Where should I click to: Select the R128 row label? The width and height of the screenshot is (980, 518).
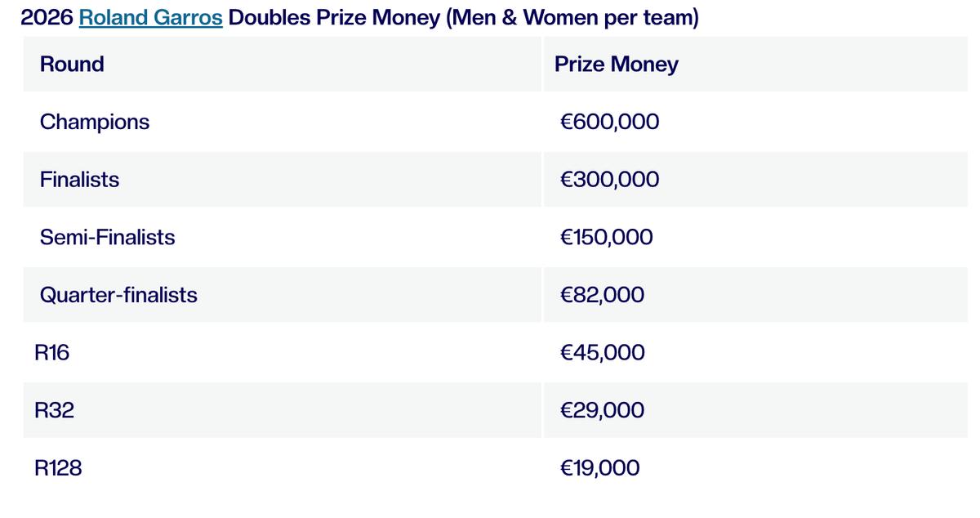click(x=58, y=468)
